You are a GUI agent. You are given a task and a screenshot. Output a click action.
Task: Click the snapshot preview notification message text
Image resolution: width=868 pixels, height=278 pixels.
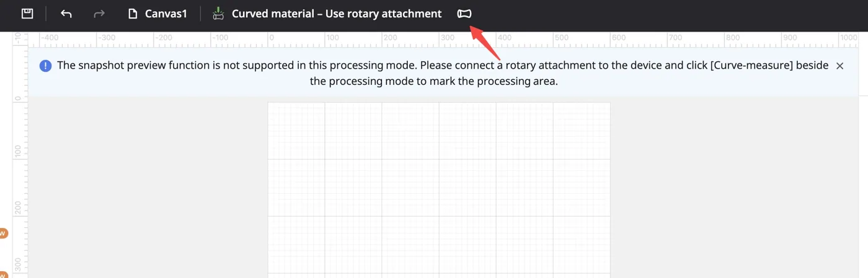pyautogui.click(x=443, y=73)
